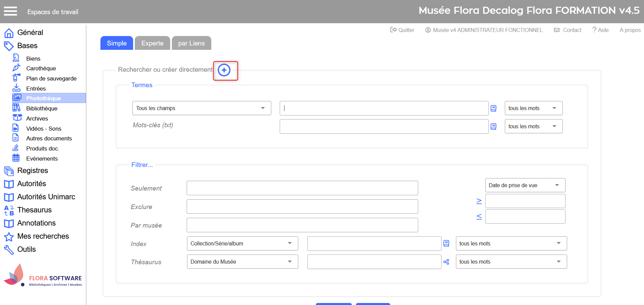The height and width of the screenshot is (305, 644).
Task: Click the greater-than-or-equal date symbol
Action: (479, 201)
